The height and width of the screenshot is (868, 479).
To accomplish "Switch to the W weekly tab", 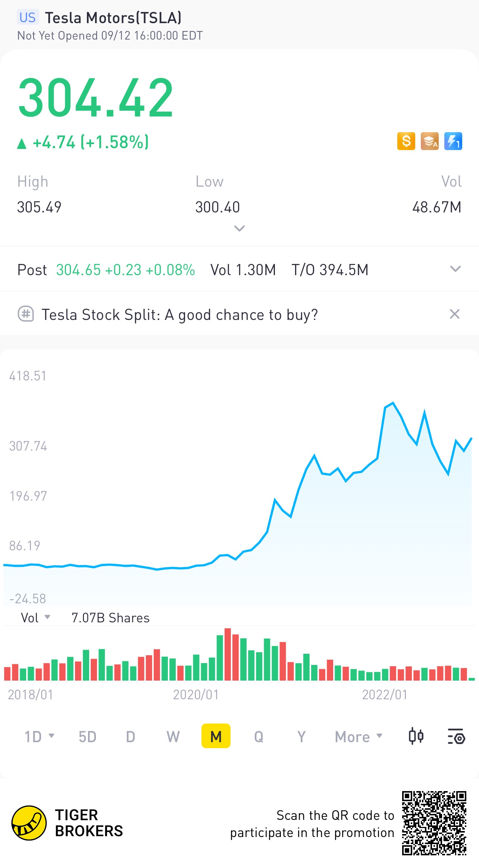I will point(173,737).
